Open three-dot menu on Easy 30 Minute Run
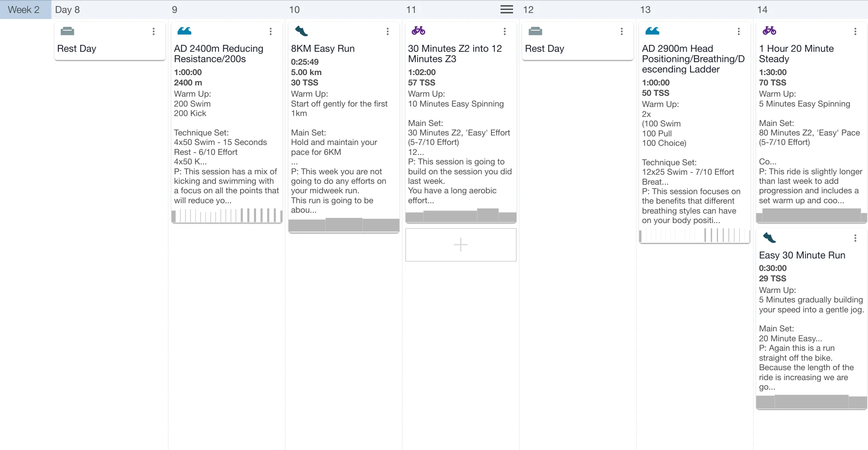 (x=855, y=238)
